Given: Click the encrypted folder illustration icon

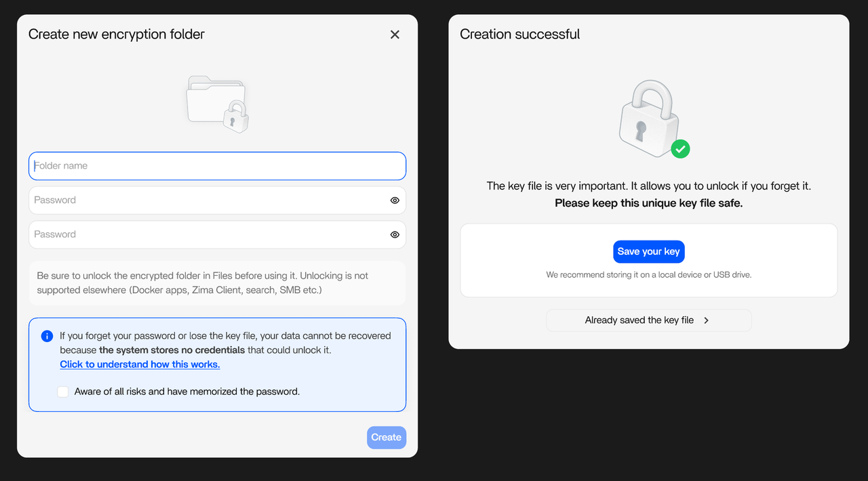Looking at the screenshot, I should [216, 103].
